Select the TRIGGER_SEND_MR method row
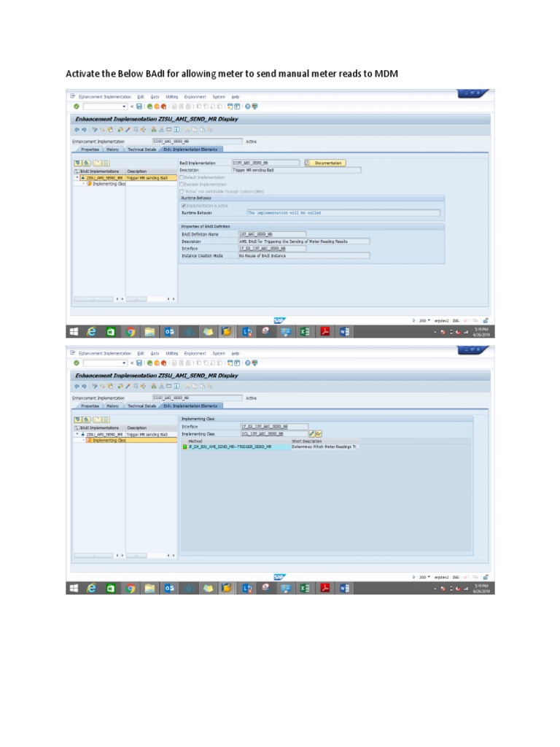The image size is (560, 747). (271, 447)
